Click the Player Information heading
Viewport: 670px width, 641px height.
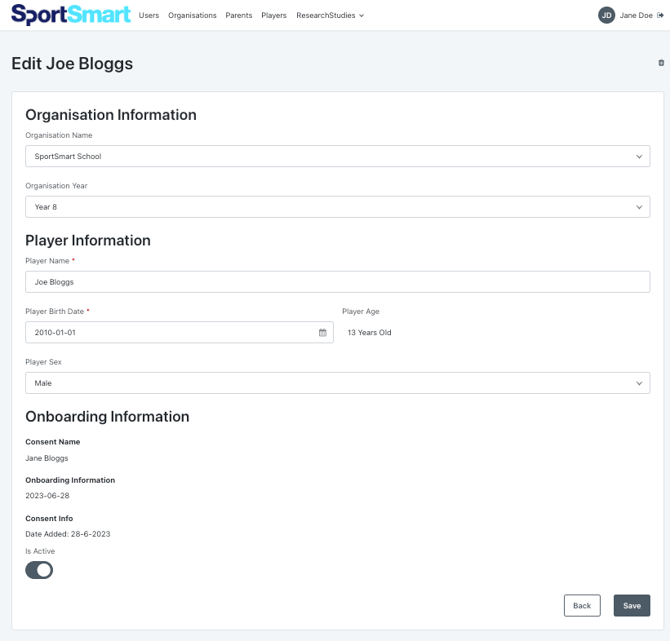(88, 241)
